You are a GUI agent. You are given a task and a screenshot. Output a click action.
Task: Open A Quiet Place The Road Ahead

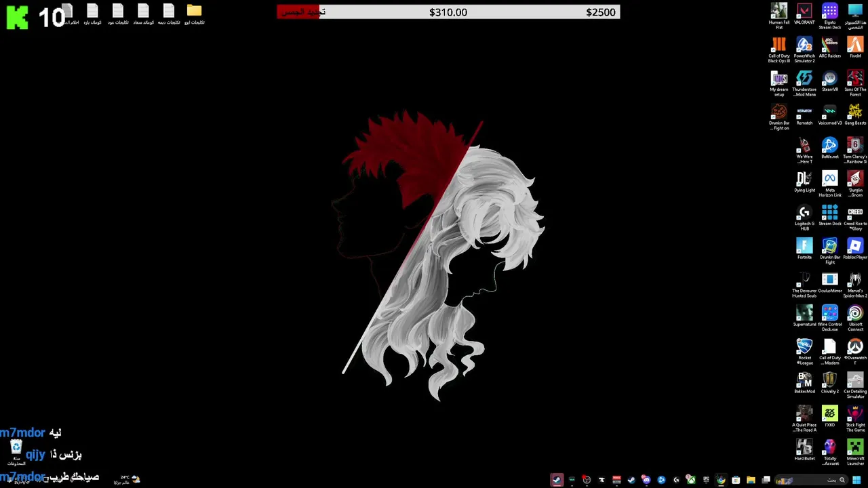coord(804,419)
